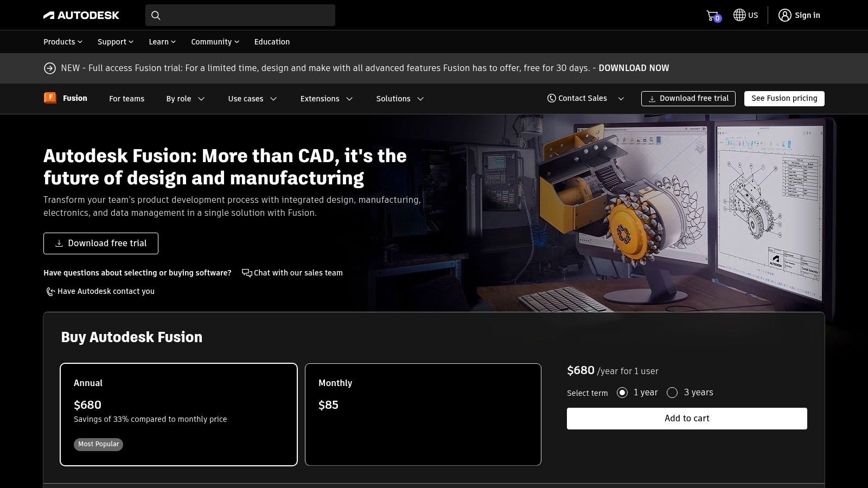
Task: Expand the Products menu
Action: tap(63, 42)
